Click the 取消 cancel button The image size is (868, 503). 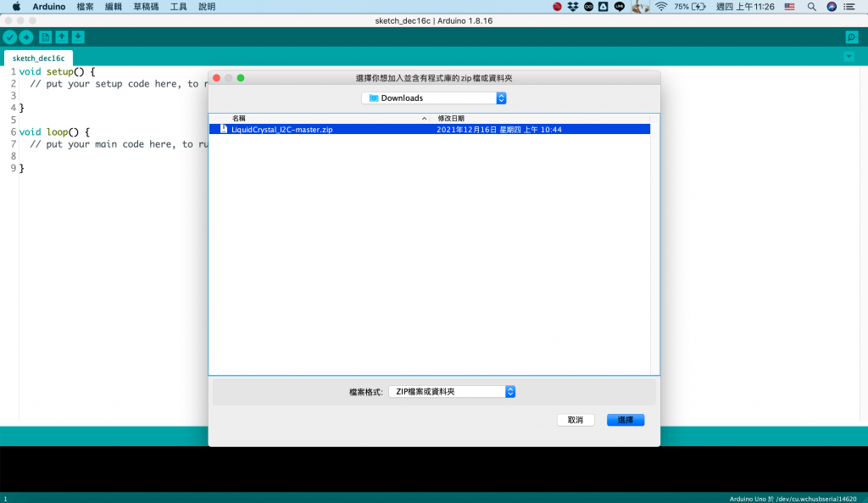point(576,420)
